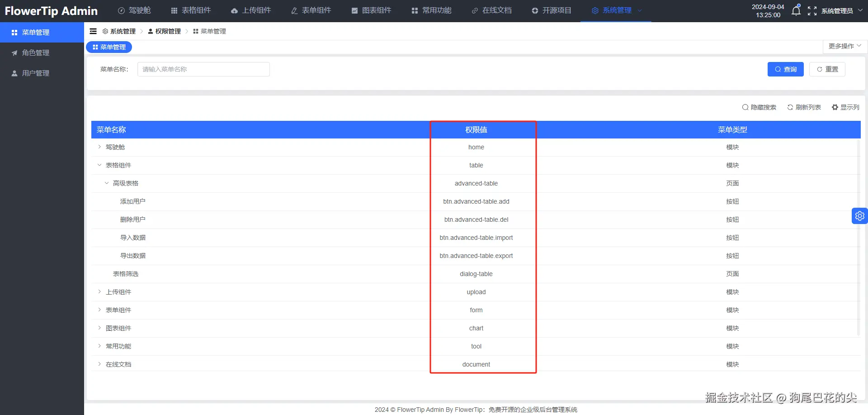
Task: Click 导出数据 row name
Action: click(x=133, y=256)
